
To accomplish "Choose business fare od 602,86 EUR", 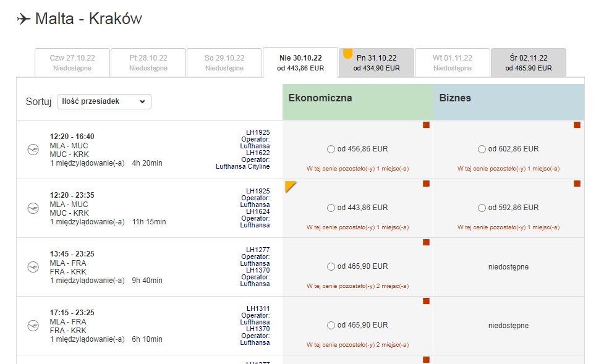I will pos(482,150).
